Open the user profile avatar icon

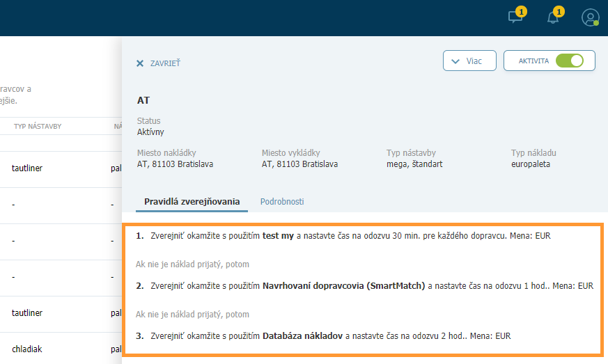click(590, 17)
